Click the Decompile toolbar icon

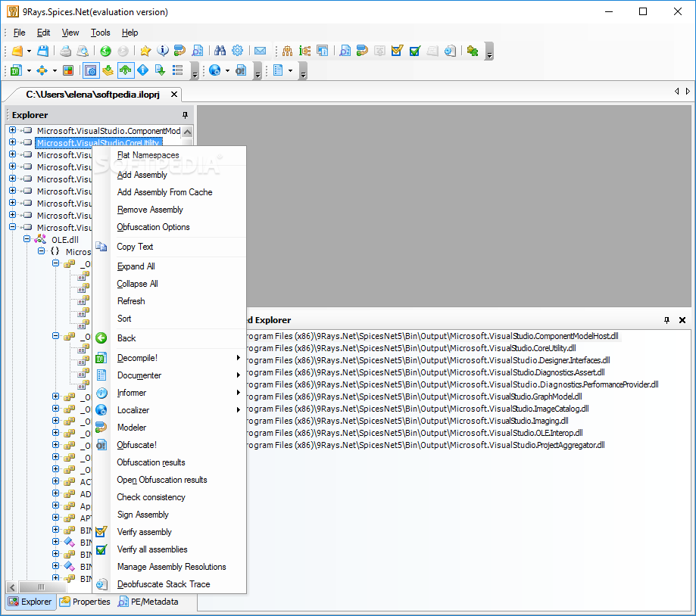pos(16,70)
